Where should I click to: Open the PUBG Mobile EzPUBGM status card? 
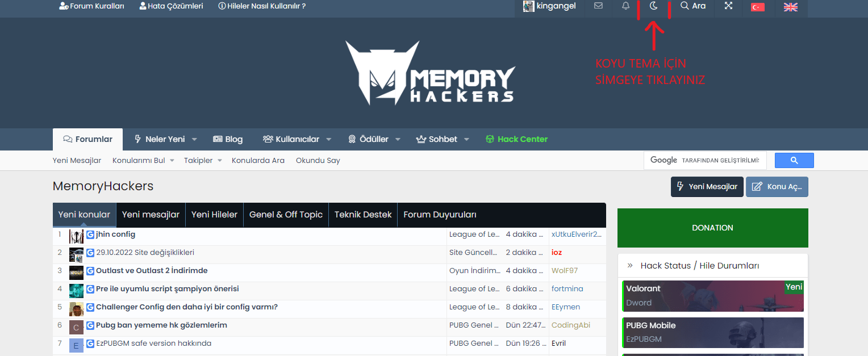point(713,332)
